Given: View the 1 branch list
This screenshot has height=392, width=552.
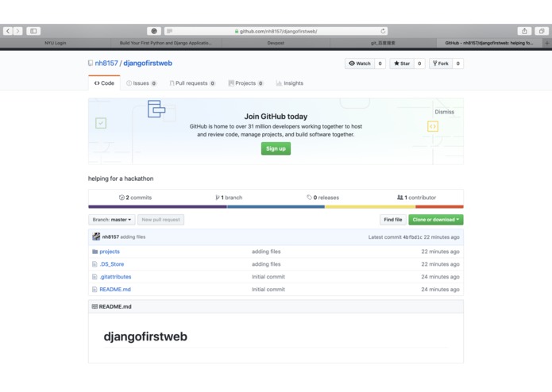Looking at the screenshot, I should tap(229, 198).
